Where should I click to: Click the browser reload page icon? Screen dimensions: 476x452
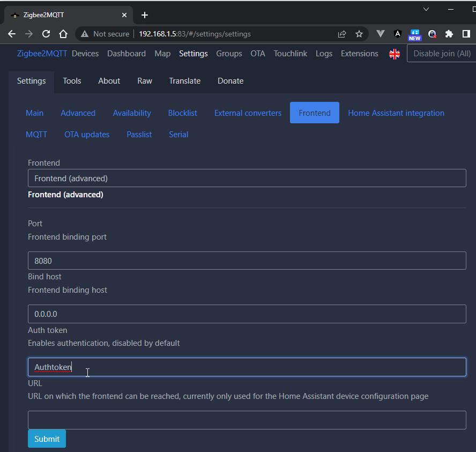coord(46,34)
